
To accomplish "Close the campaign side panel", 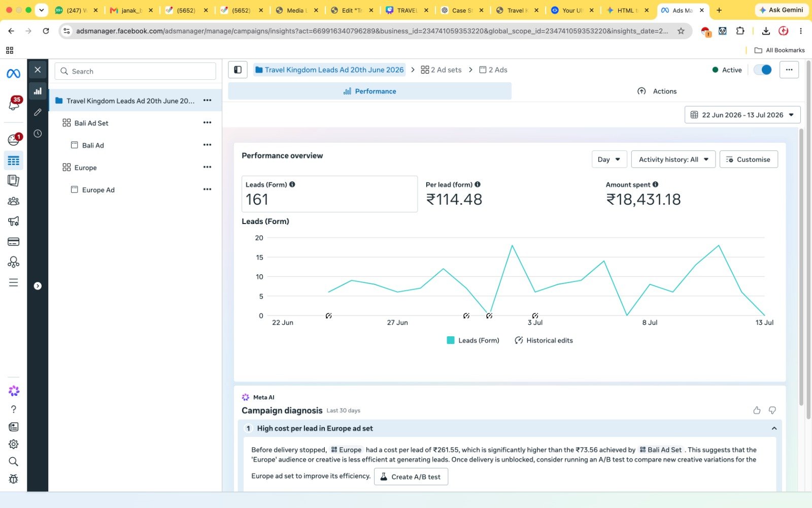I will [38, 70].
